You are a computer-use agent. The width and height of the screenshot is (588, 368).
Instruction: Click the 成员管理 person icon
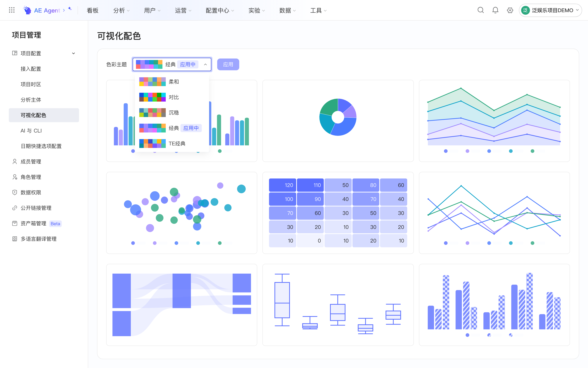pyautogui.click(x=15, y=161)
